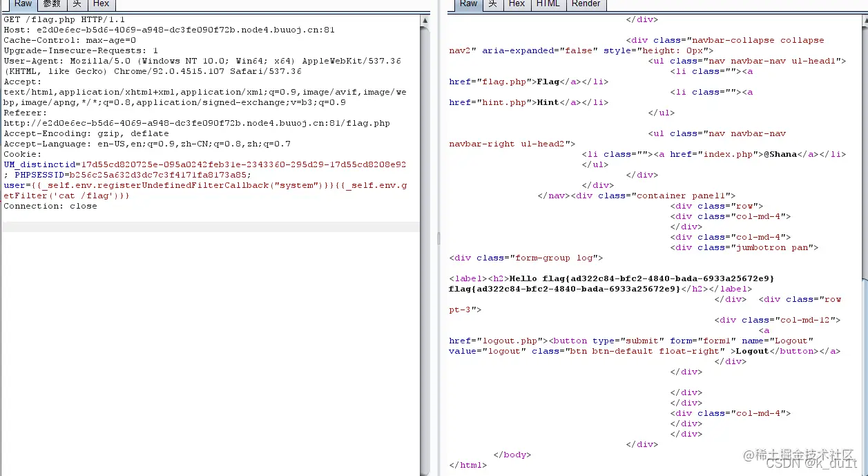Screen dimensions: 868x476
Task: Click the closing </body> tag
Action: 512,455
